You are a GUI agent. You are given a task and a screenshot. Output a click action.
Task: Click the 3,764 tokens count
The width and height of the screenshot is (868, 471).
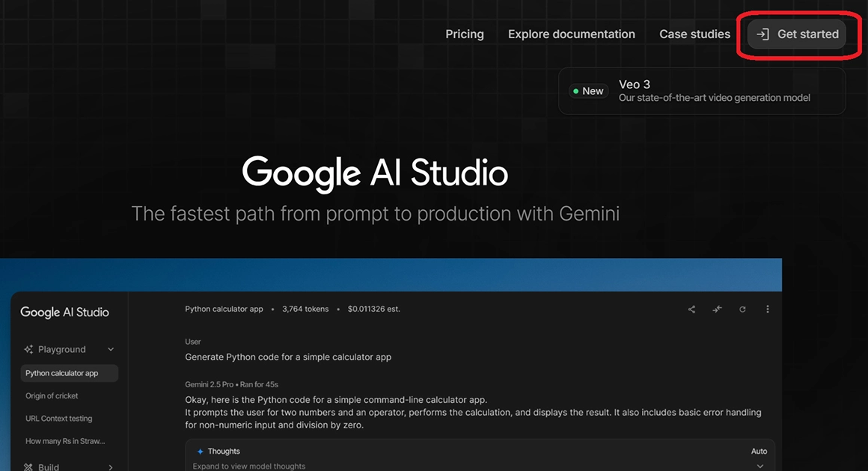click(x=305, y=309)
